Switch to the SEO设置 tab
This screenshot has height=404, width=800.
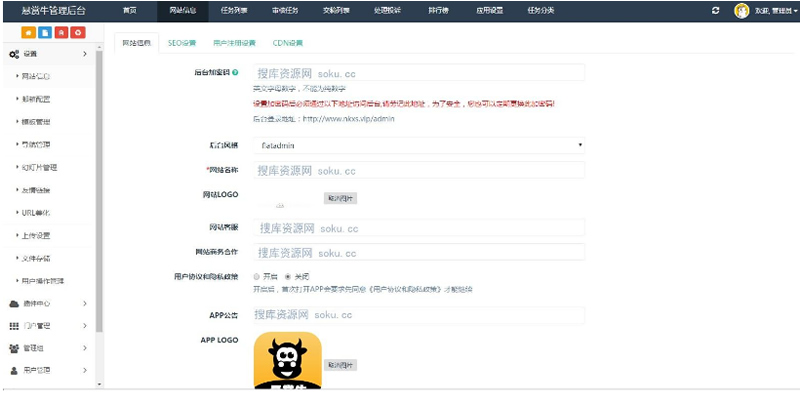(x=181, y=43)
